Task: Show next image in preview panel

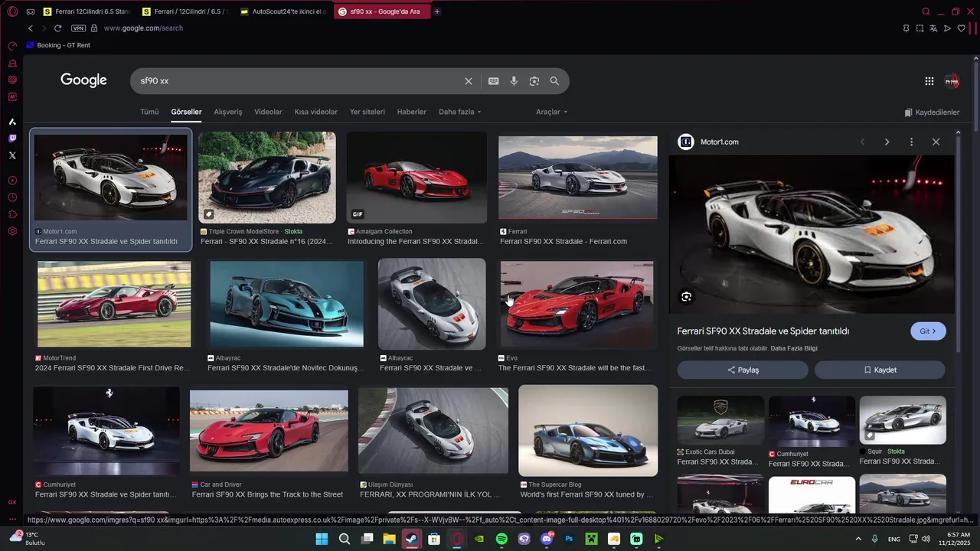Action: pos(887,142)
